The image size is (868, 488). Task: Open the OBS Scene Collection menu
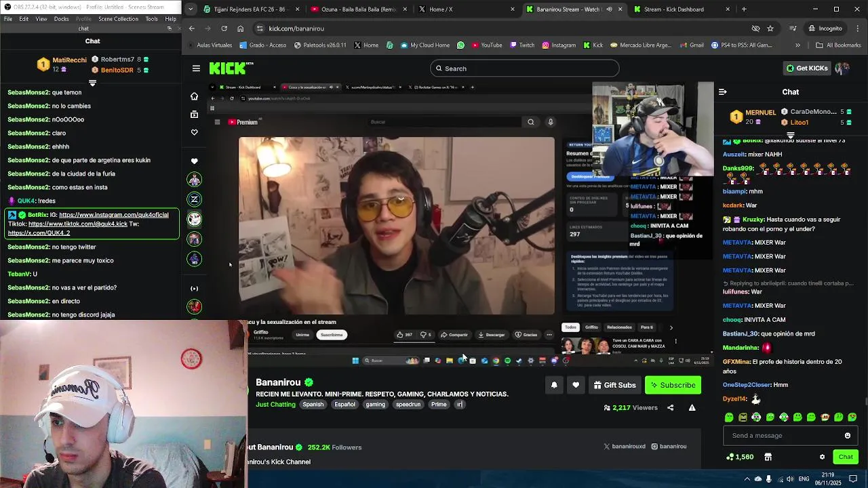click(x=118, y=19)
